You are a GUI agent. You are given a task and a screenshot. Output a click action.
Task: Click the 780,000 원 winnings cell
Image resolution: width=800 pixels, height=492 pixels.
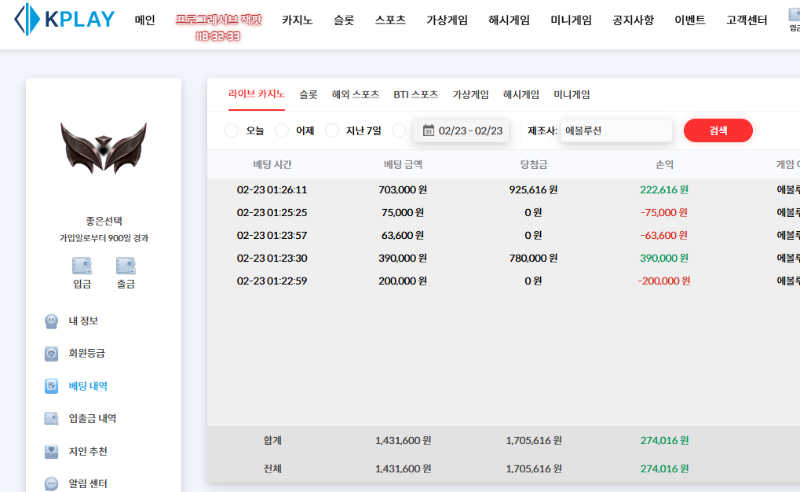(x=533, y=258)
